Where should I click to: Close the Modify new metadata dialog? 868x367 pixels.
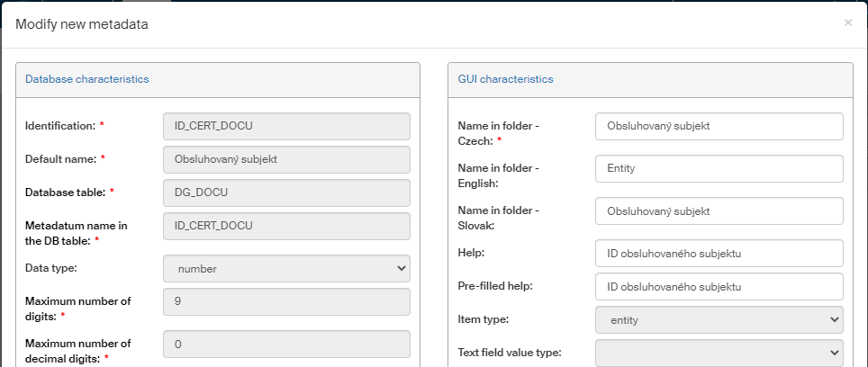point(847,22)
